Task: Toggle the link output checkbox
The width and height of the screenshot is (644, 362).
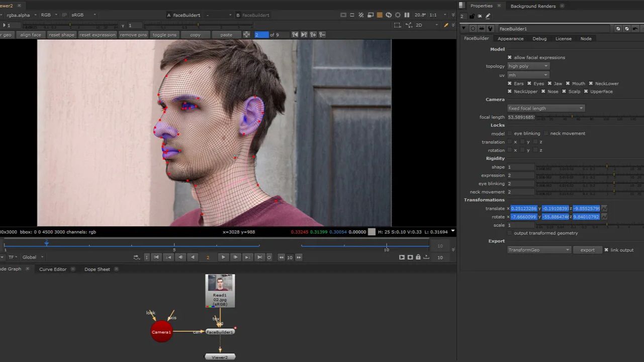Action: click(606, 250)
